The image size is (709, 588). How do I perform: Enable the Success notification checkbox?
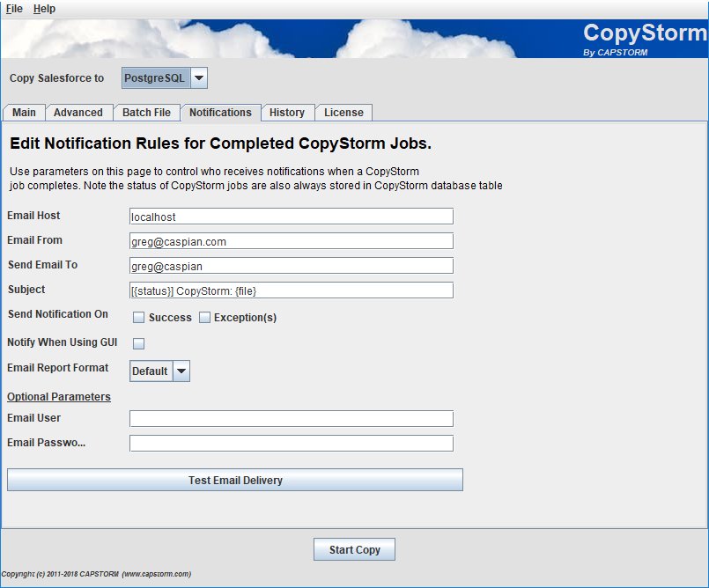point(139,318)
